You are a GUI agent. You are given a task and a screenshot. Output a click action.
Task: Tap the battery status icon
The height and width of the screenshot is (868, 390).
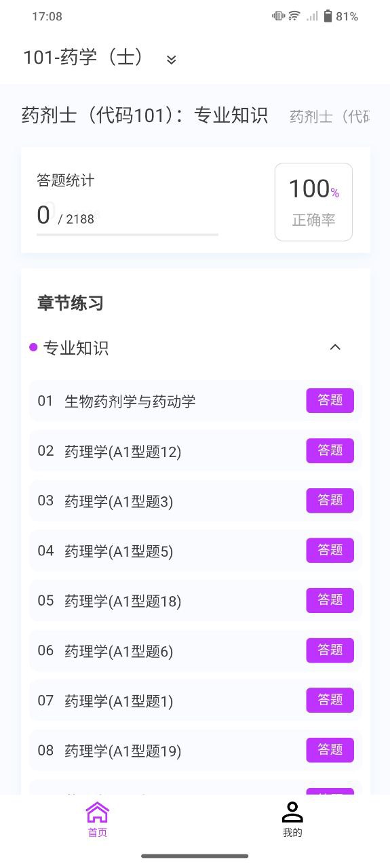[328, 16]
